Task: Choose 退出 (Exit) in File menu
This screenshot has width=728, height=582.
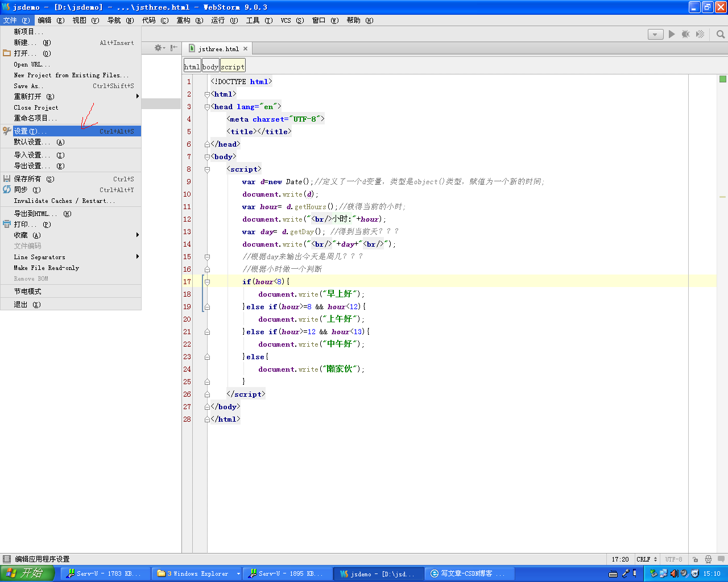Action: 71,305
